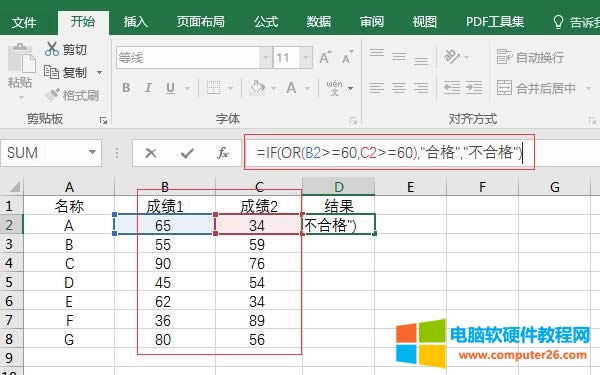Select column E header
This screenshot has width=600, height=375.
(x=411, y=187)
